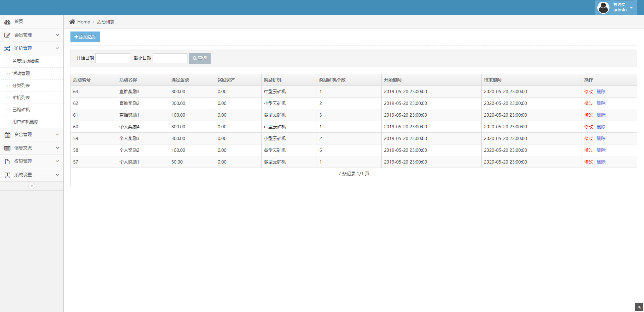Collapse the sidebar with the double-arrow button
Image resolution: width=644 pixels, height=312 pixels.
(x=32, y=186)
